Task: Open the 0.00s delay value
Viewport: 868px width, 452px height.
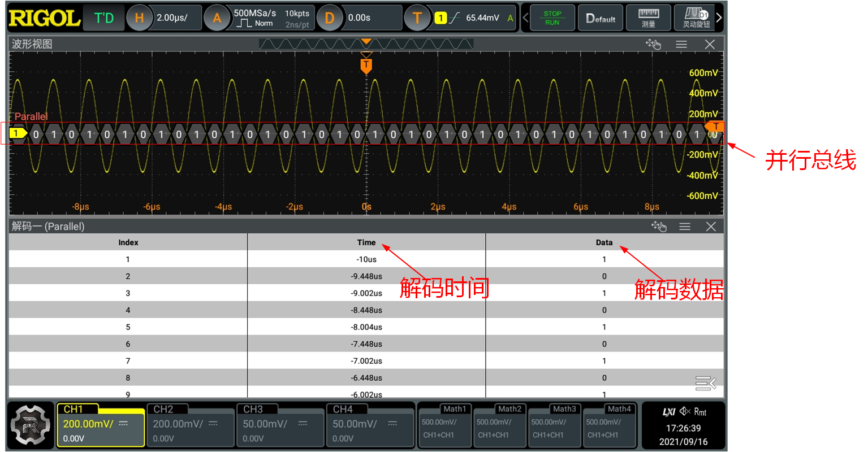Action: pyautogui.click(x=360, y=18)
